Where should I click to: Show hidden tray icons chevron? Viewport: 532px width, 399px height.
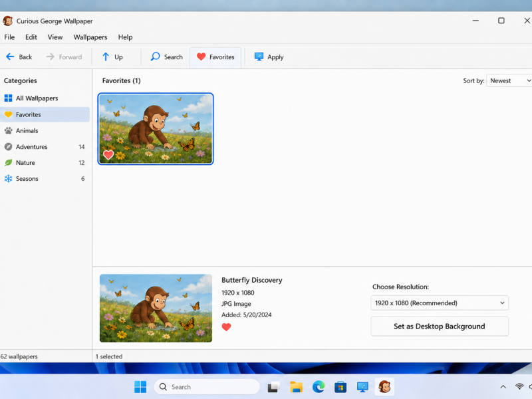503,387
